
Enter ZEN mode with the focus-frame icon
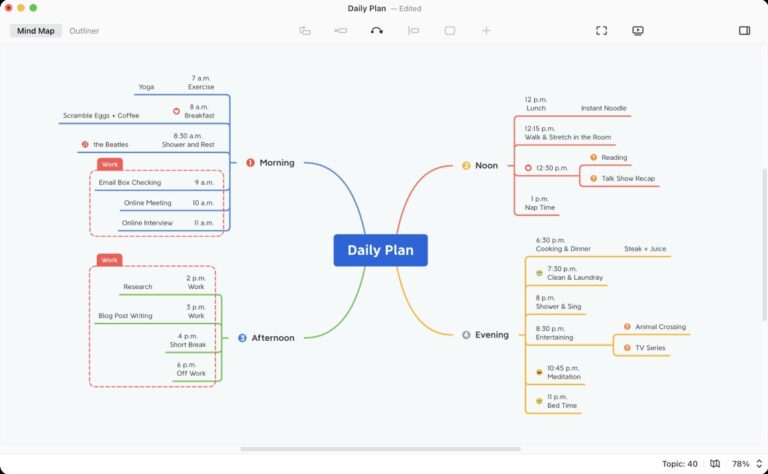point(602,31)
